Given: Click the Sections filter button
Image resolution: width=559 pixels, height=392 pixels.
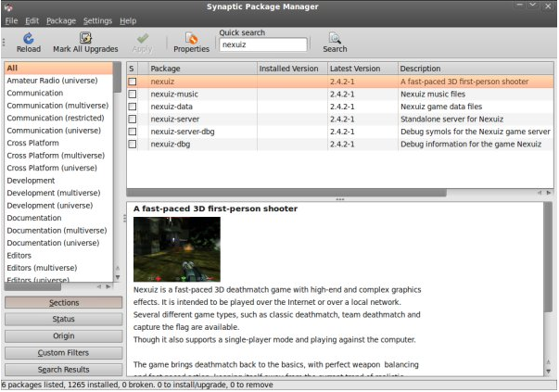Looking at the screenshot, I should pyautogui.click(x=63, y=302).
